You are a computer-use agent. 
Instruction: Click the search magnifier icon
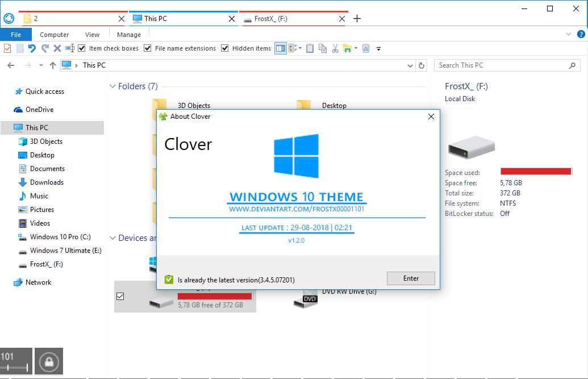(572, 66)
